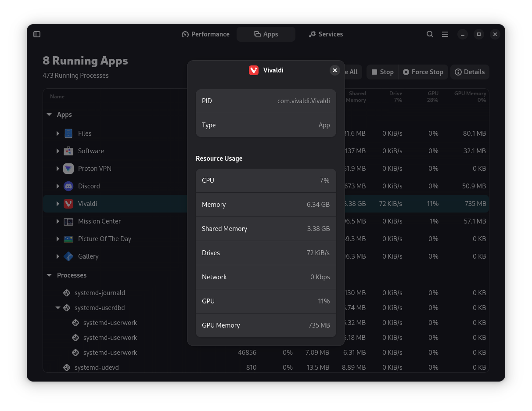Screen dimensions: 532x411
Task: Open the search magnifier icon
Action: pyautogui.click(x=430, y=34)
